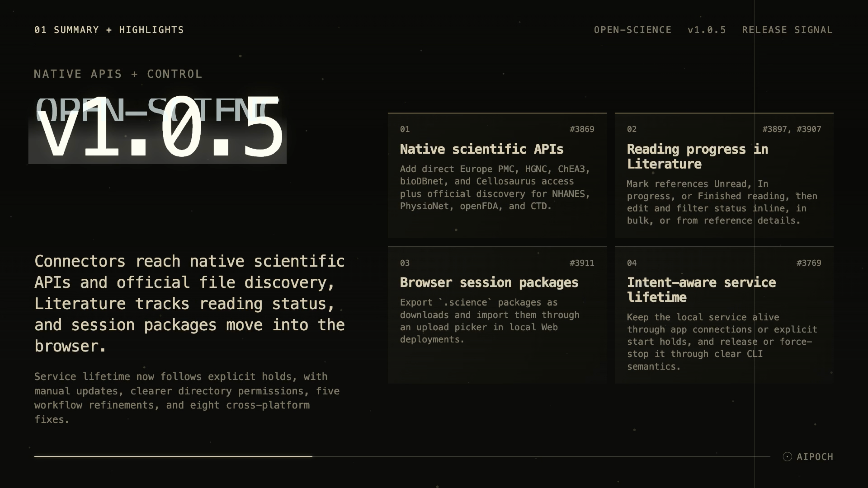Click card number 02 label
This screenshot has height=488, width=868.
[632, 129]
